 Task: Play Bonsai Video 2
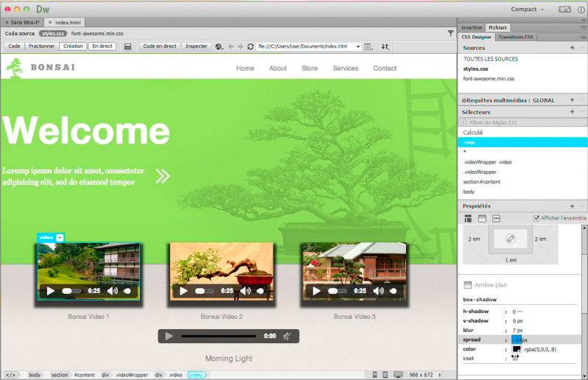coord(183,291)
